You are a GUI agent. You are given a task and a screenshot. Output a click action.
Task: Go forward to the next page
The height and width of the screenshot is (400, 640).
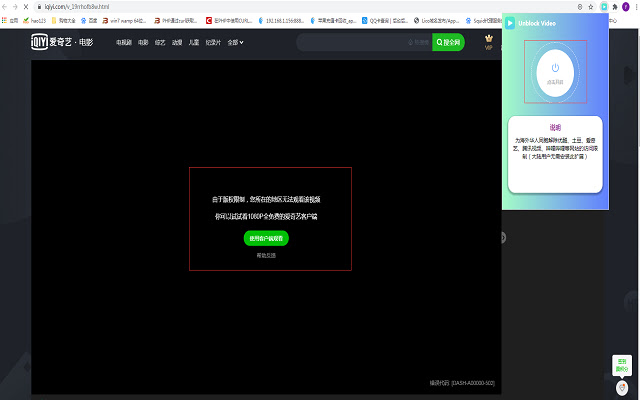click(15, 7)
